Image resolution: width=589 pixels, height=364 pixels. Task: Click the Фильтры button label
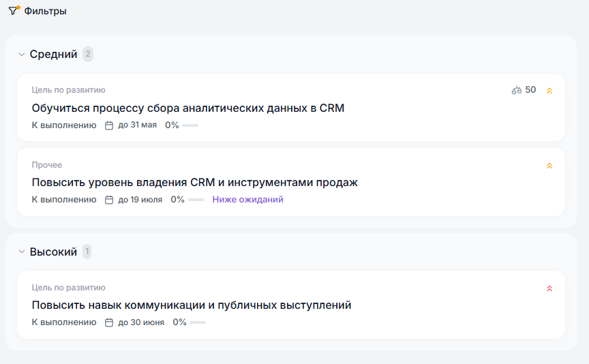point(45,11)
